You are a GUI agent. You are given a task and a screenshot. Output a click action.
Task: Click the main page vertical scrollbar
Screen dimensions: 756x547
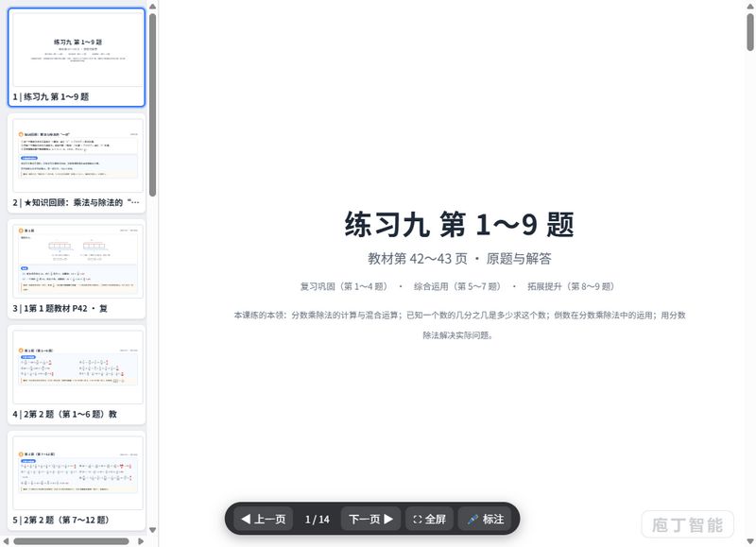[x=750, y=31]
